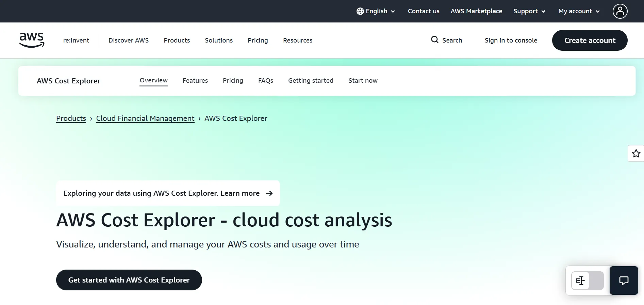The image size is (644, 305).
Task: Click the arrow after Learn more
Action: (269, 193)
